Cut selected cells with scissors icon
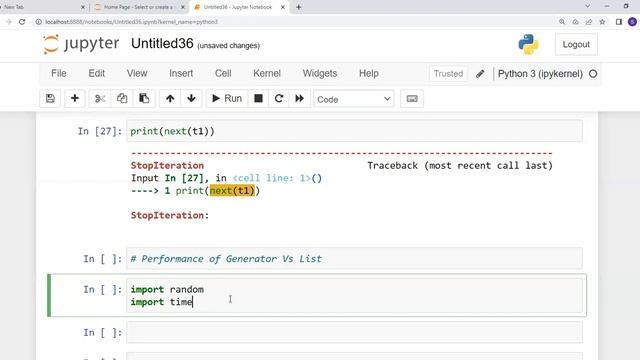The image size is (640, 360). [100, 99]
